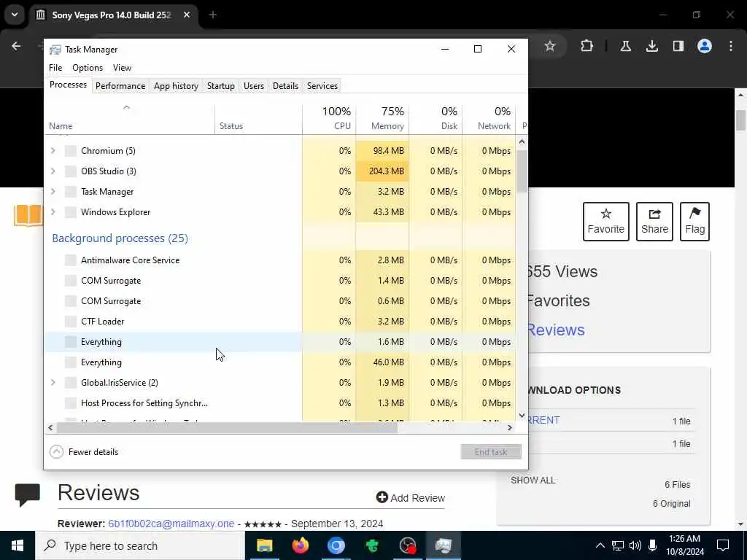Go back in the browser

point(16,46)
